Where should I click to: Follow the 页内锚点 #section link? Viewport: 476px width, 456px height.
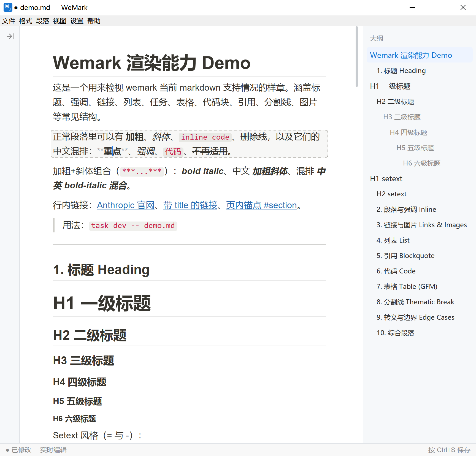[x=261, y=205]
